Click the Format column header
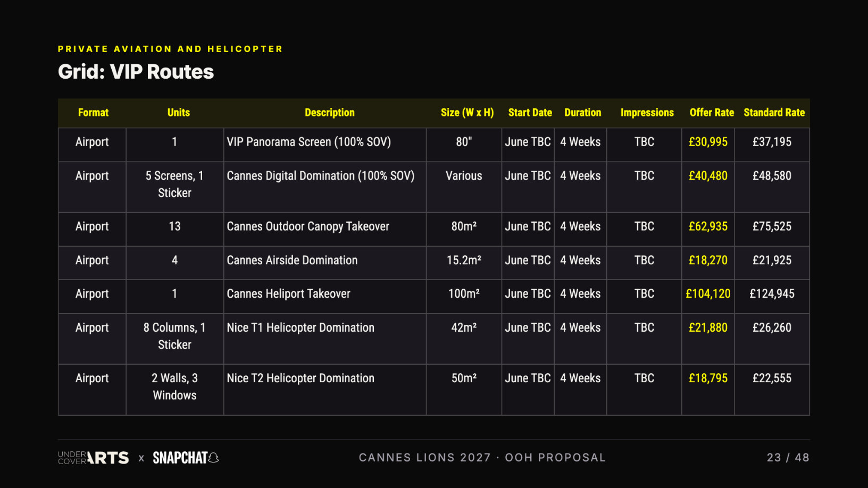868x488 pixels. point(93,113)
